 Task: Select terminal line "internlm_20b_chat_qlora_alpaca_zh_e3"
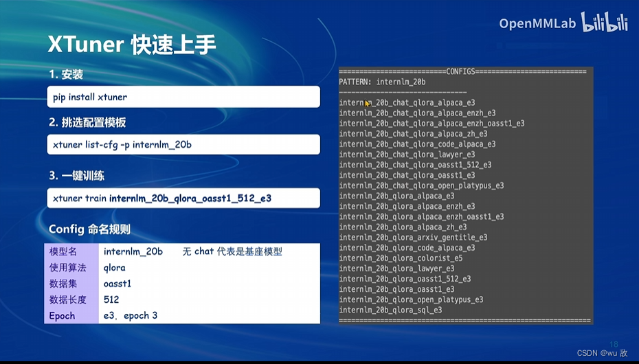[x=413, y=133]
